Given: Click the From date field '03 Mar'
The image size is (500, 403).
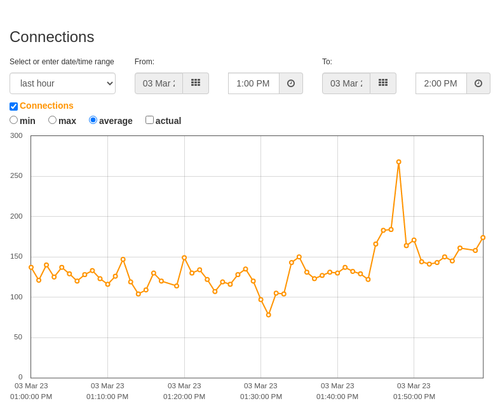Looking at the screenshot, I should [x=159, y=83].
